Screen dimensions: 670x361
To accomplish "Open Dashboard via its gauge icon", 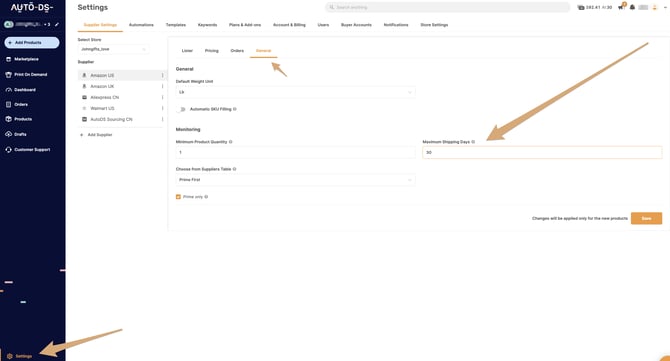I will tap(9, 90).
